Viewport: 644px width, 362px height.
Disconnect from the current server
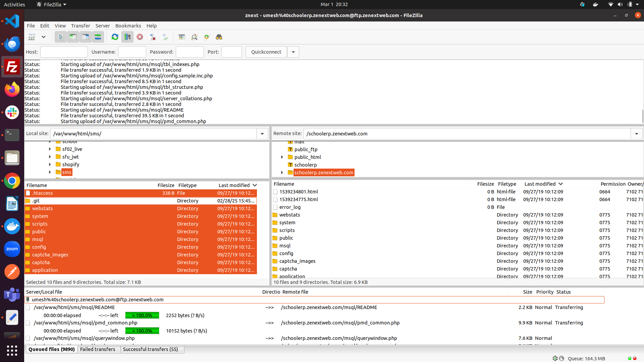pos(153,37)
